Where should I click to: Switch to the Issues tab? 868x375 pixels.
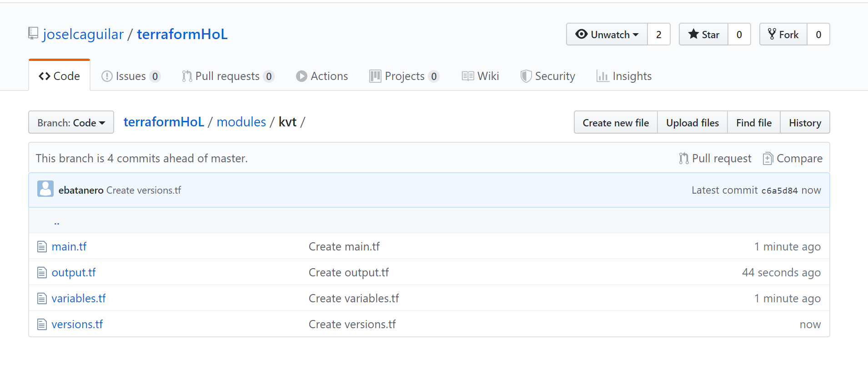tap(131, 76)
